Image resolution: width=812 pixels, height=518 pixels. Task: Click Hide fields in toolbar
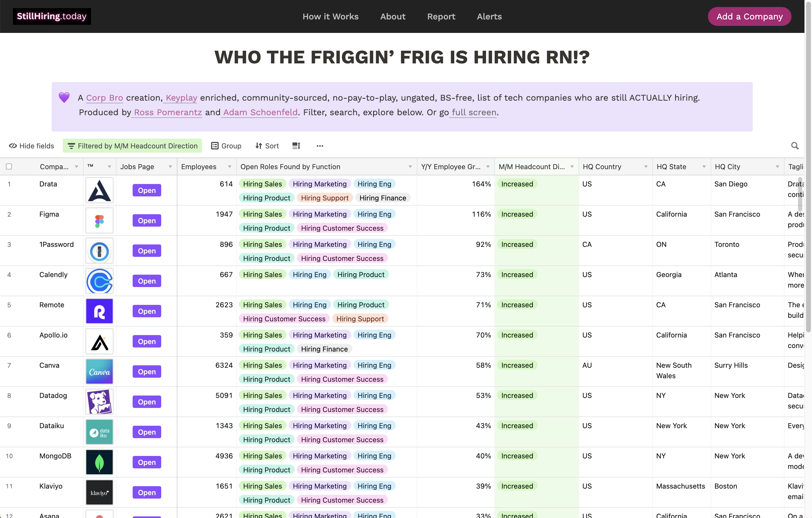pos(31,146)
